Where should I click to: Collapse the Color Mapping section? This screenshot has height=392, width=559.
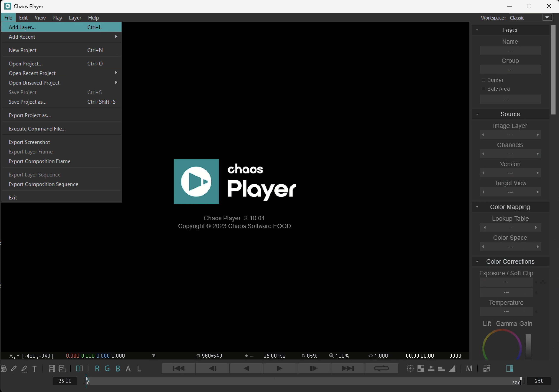477,207
